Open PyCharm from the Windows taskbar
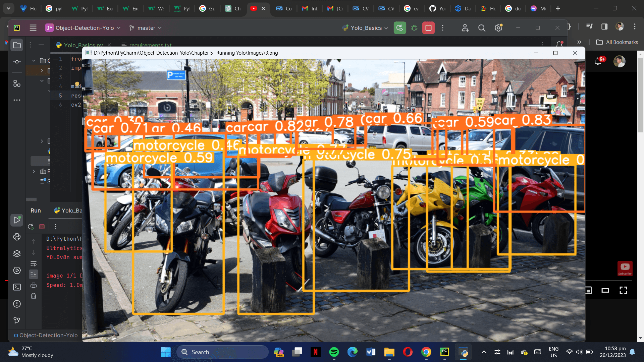This screenshot has width=644, height=362. tap(444, 352)
